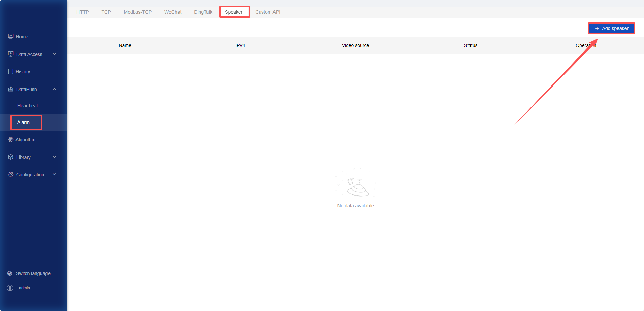Switch to the HTTP tab

click(83, 12)
